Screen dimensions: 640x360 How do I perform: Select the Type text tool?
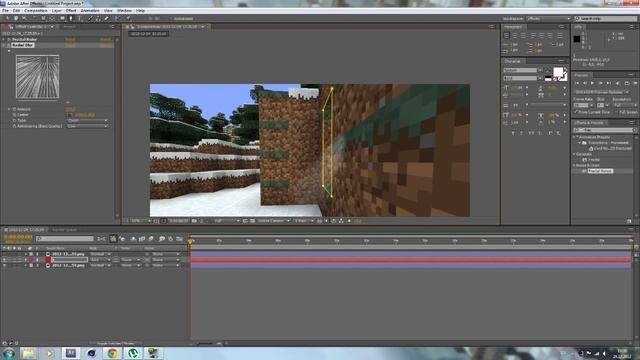coord(80,18)
